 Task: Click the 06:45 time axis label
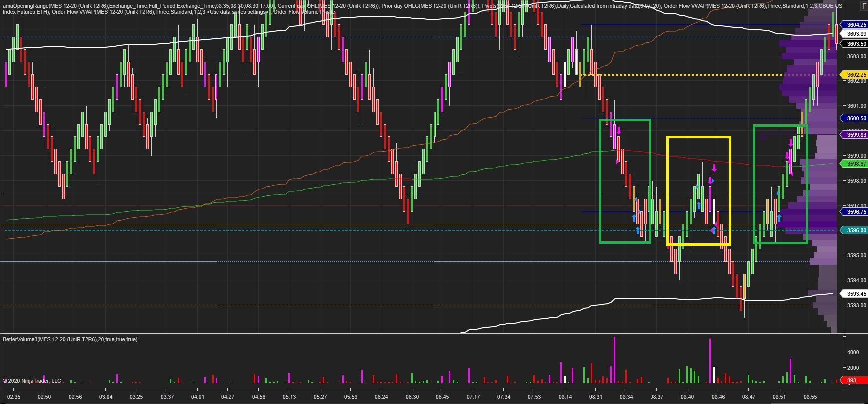tap(442, 397)
